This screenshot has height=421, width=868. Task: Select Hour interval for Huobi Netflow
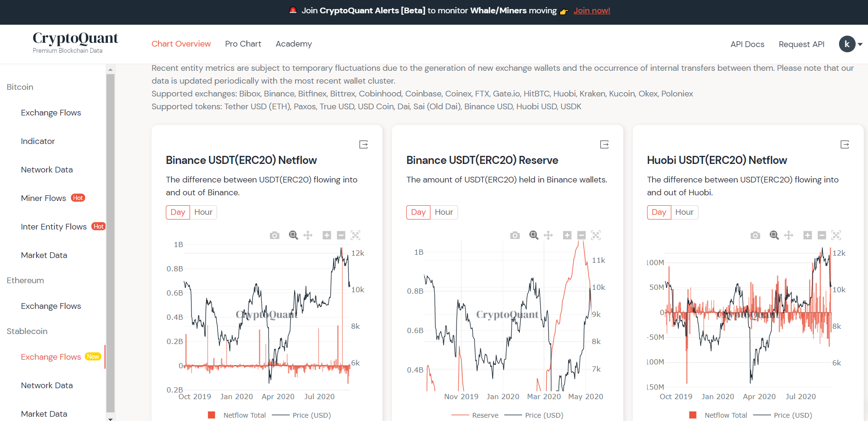[685, 212]
